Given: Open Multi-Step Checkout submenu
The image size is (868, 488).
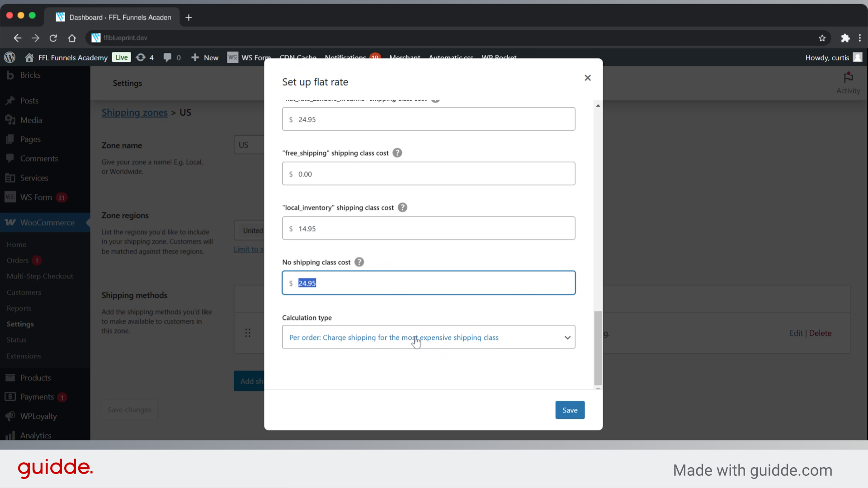Looking at the screenshot, I should (x=40, y=276).
